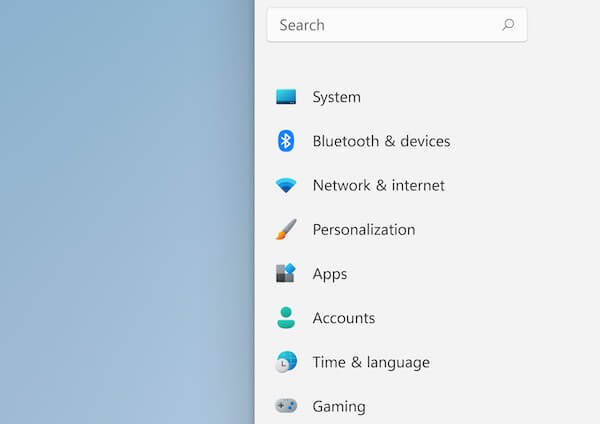Click the Time & language globe icon

tap(286, 362)
